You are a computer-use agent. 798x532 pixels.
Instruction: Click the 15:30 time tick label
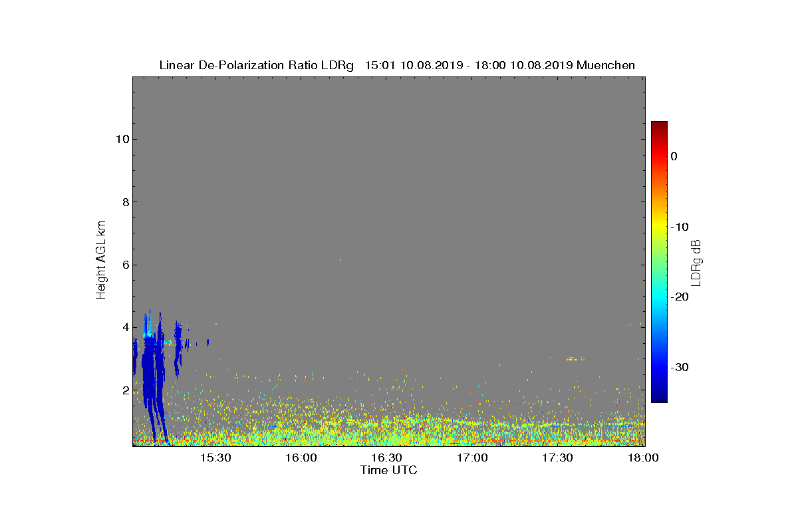(x=215, y=458)
